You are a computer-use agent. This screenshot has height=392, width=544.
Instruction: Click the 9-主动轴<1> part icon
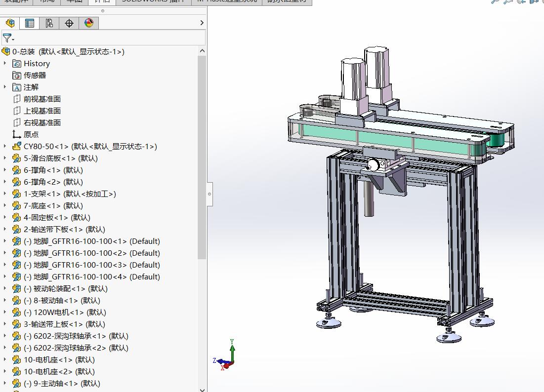click(x=17, y=383)
